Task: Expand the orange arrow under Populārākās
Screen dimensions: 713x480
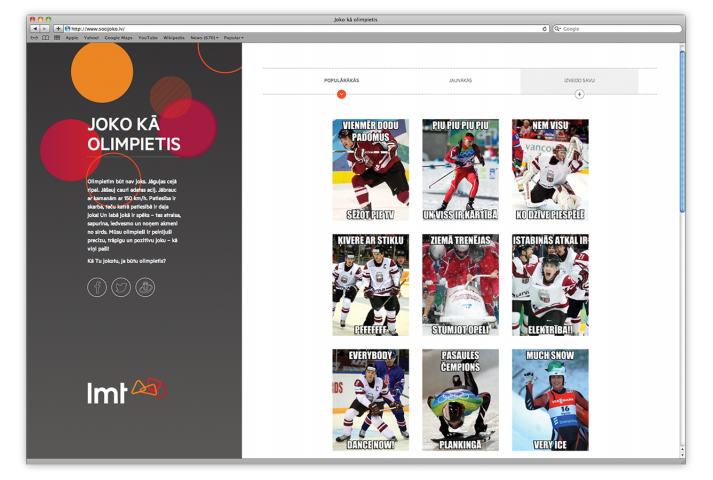Action: (x=341, y=94)
